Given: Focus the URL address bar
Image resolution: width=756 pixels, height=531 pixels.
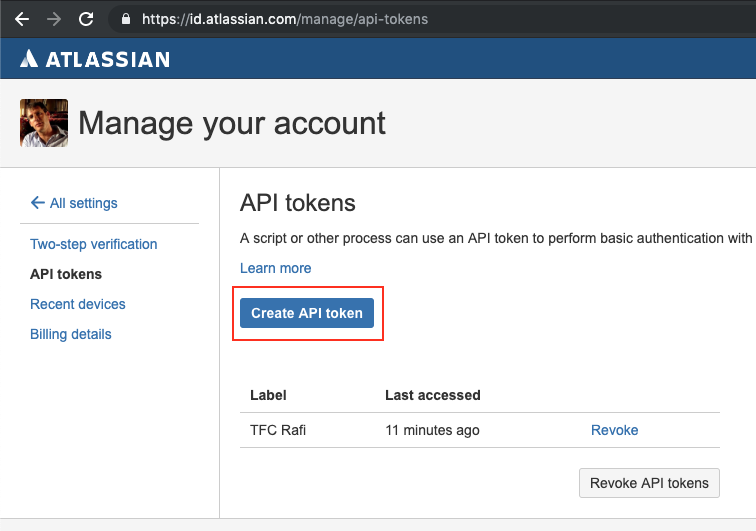Looking at the screenshot, I should point(400,19).
